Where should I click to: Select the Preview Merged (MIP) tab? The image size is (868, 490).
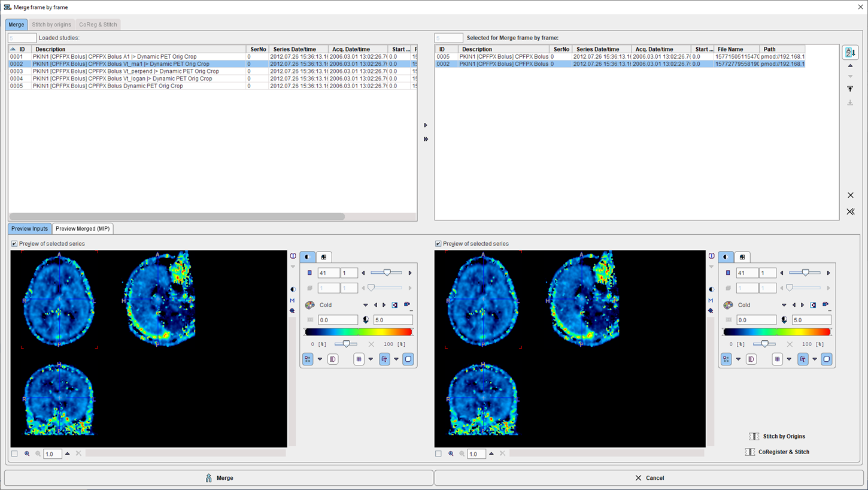click(x=83, y=229)
